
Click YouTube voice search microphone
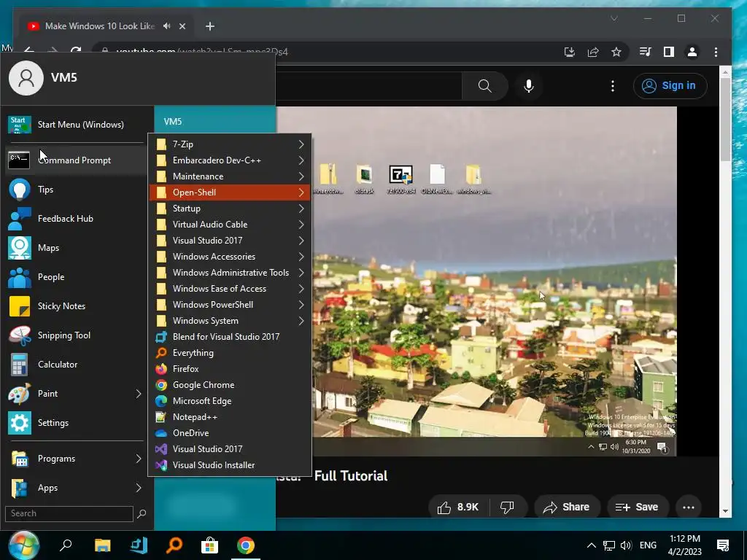528,86
